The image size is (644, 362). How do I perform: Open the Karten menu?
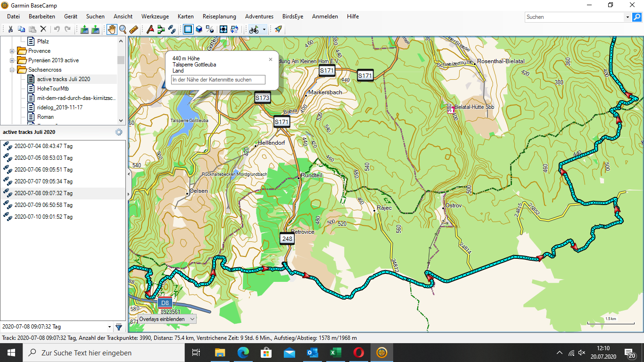point(186,16)
